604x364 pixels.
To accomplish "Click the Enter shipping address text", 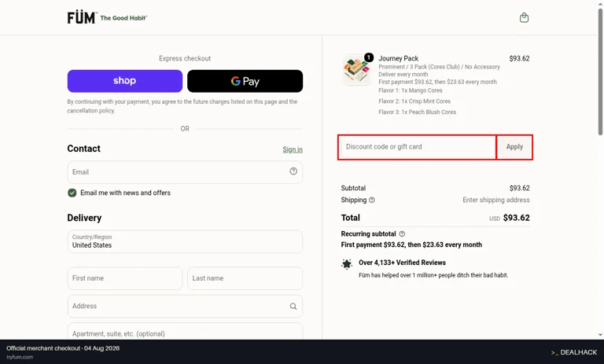I will point(496,200).
